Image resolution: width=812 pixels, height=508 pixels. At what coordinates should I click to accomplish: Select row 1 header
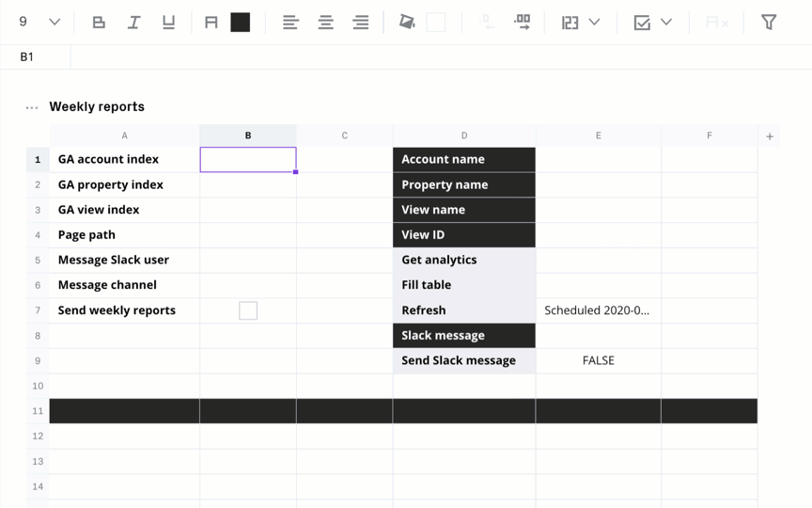pos(38,160)
